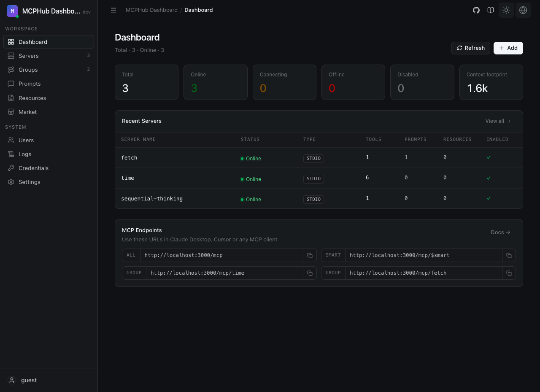Open the documentation book icon
This screenshot has width=540, height=392.
coord(491,10)
